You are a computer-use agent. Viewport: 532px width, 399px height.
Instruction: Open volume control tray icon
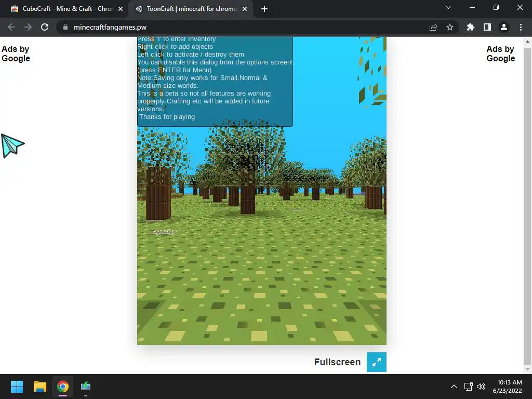(481, 387)
